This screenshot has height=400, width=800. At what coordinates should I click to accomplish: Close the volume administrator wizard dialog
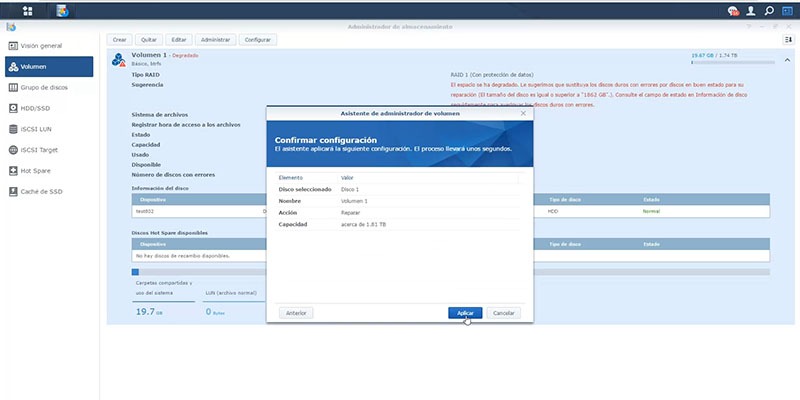click(x=523, y=113)
